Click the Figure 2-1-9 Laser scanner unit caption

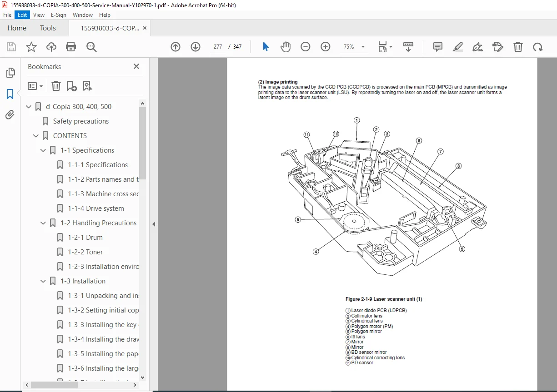[x=384, y=299]
